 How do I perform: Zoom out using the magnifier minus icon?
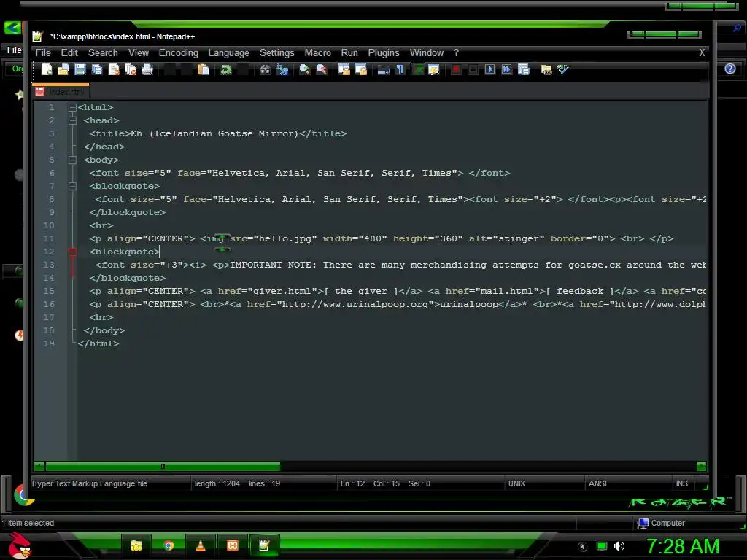coord(322,69)
